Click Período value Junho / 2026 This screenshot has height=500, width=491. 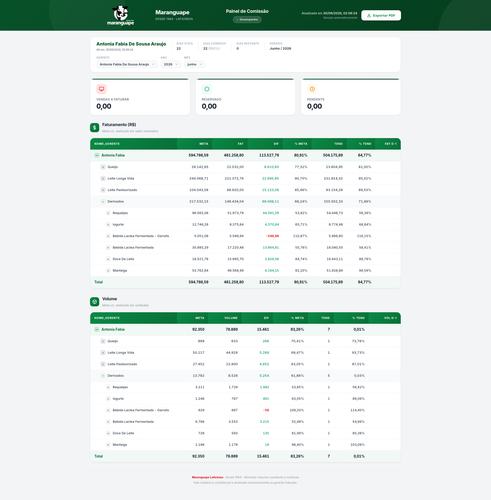click(x=280, y=49)
